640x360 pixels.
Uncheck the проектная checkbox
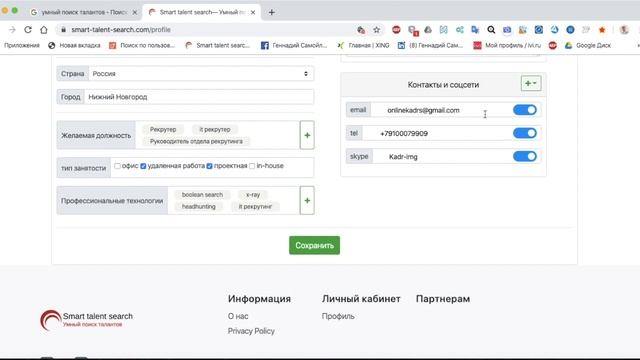(x=209, y=166)
